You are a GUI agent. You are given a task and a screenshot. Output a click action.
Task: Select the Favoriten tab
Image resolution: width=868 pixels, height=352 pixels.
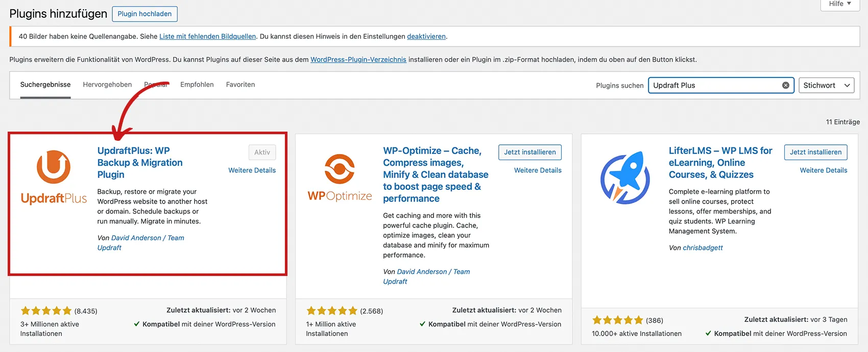240,85
